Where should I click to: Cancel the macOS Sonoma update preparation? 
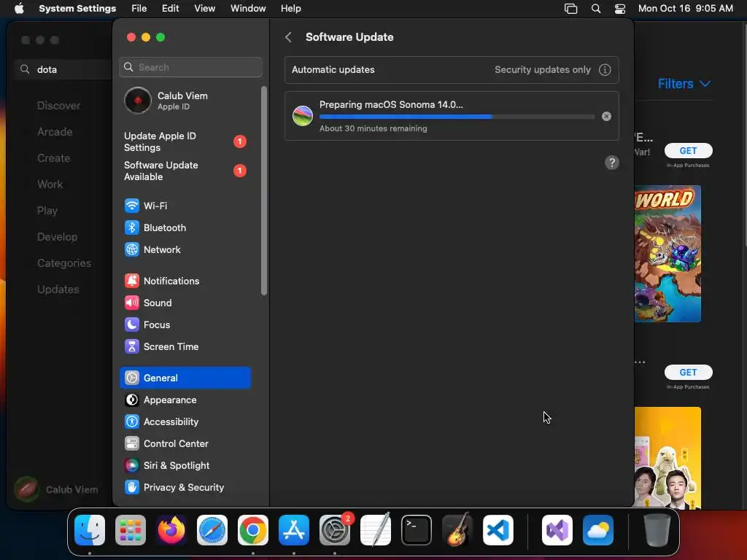pos(606,116)
